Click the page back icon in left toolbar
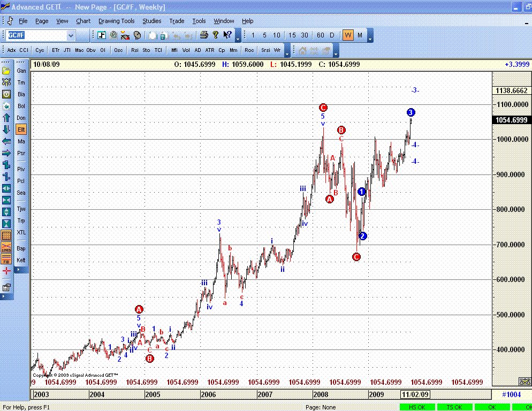Screen dimensions: 532x411 (x=6, y=106)
